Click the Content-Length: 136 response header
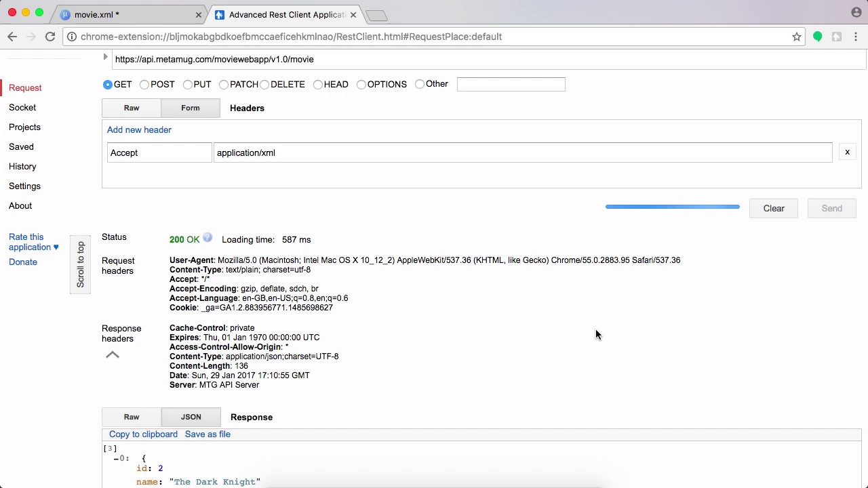This screenshot has width=868, height=488. point(209,365)
